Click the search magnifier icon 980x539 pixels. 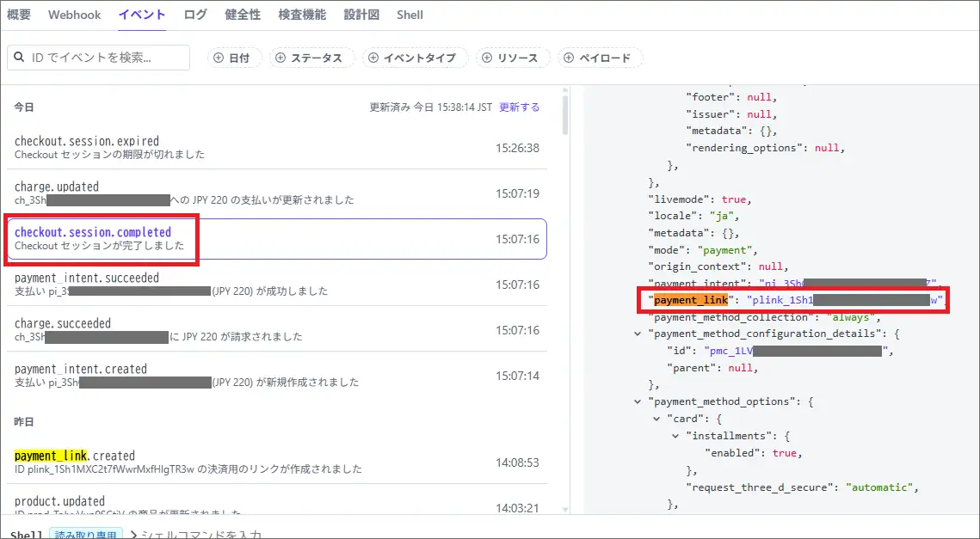point(19,58)
